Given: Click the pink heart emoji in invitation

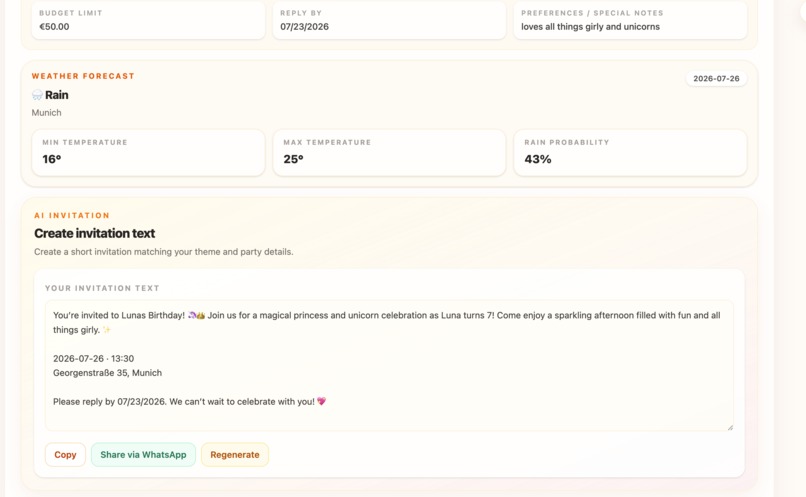Looking at the screenshot, I should click(x=321, y=401).
